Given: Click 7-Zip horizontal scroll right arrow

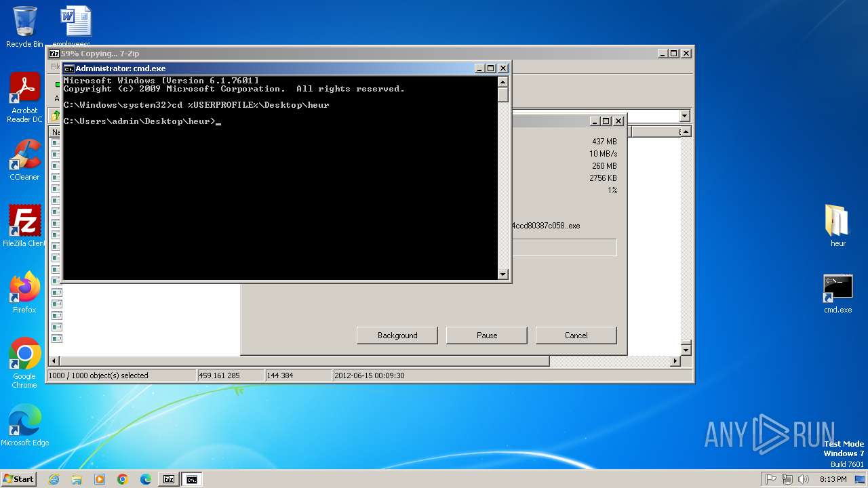Looking at the screenshot, I should pyautogui.click(x=675, y=362).
